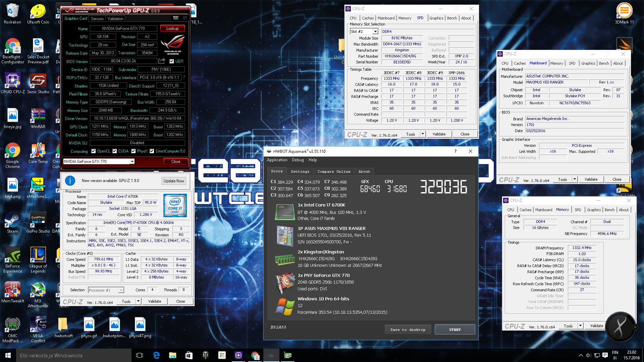Click GPU-Z screenshot camera icon
The width and height of the screenshot is (644, 362).
coord(175,18)
